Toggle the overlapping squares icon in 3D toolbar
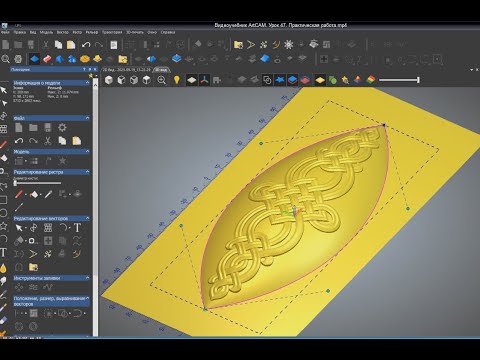Screen dimensions: 480x360 [x=267, y=80]
